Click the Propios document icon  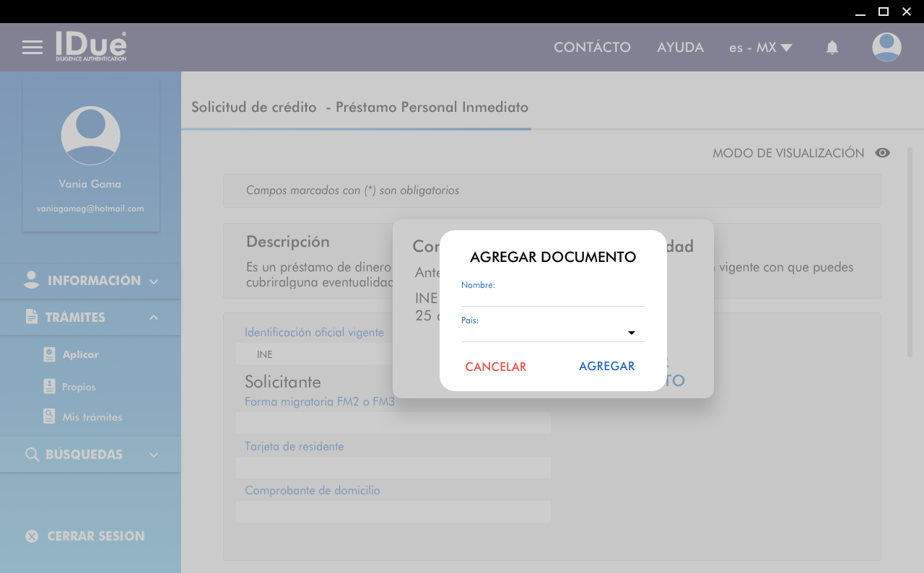[49, 387]
